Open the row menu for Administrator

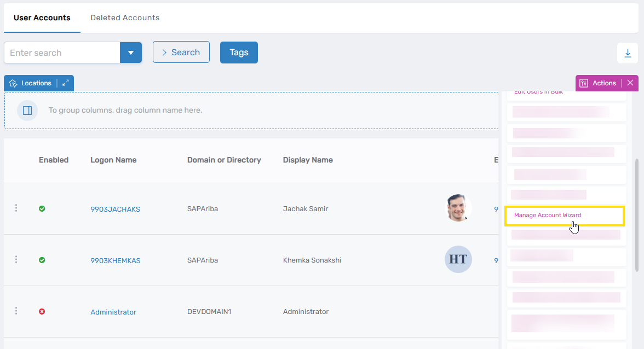coord(16,311)
